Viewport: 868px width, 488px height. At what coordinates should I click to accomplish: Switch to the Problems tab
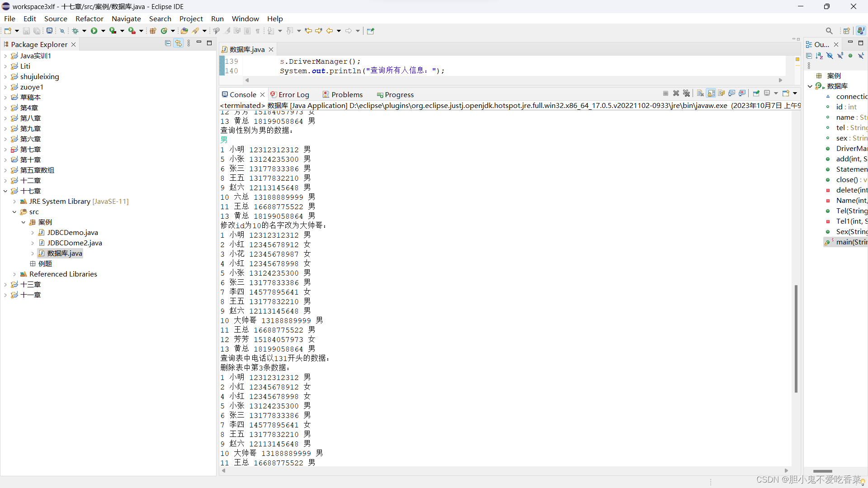347,94
